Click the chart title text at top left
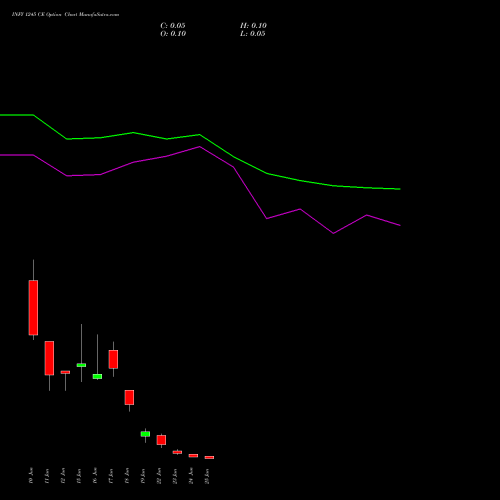The width and height of the screenshot is (500, 500). [x=65, y=15]
